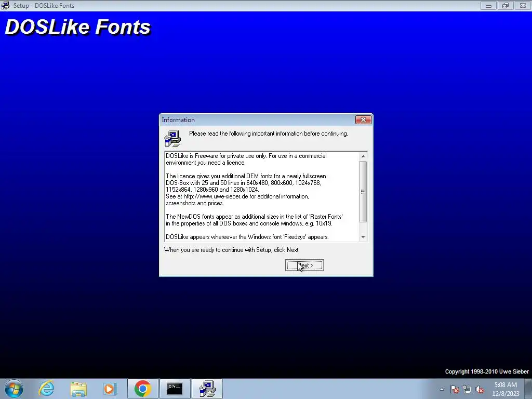Show hidden tray icons arrow
532x399 pixels.
point(442,389)
